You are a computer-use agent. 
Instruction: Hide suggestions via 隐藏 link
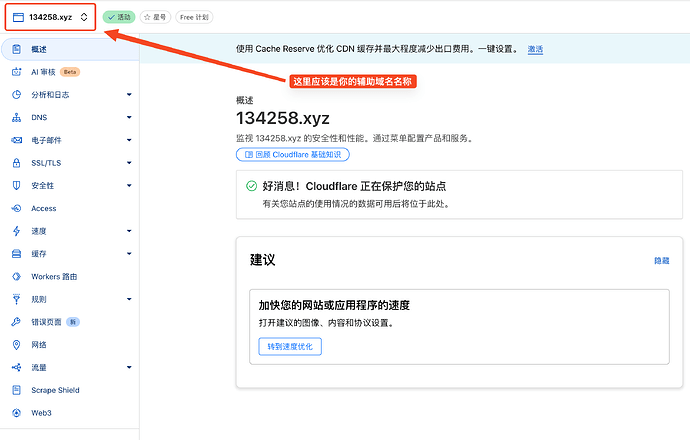pyautogui.click(x=661, y=261)
